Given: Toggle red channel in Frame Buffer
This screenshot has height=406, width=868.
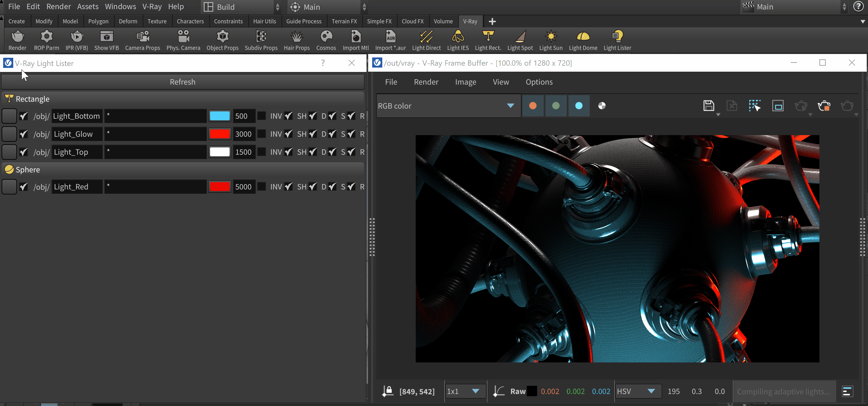Looking at the screenshot, I should point(533,106).
